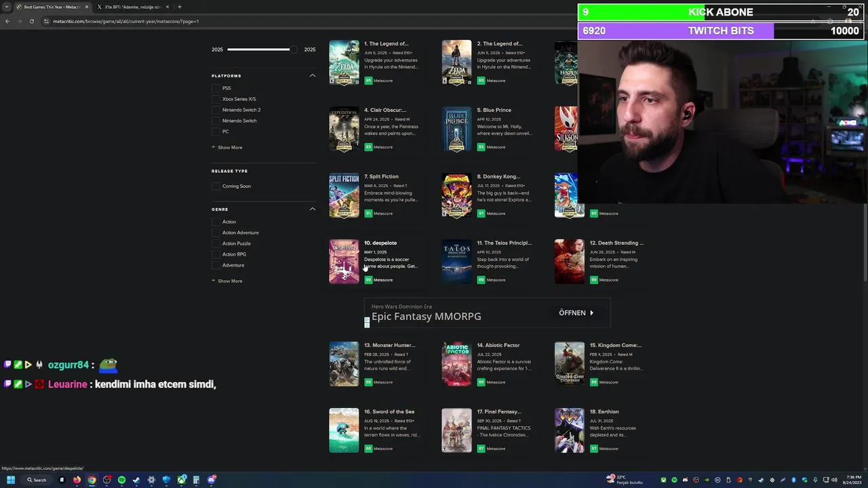
Task: Tick the Adventure genre checkbox
Action: [216, 265]
